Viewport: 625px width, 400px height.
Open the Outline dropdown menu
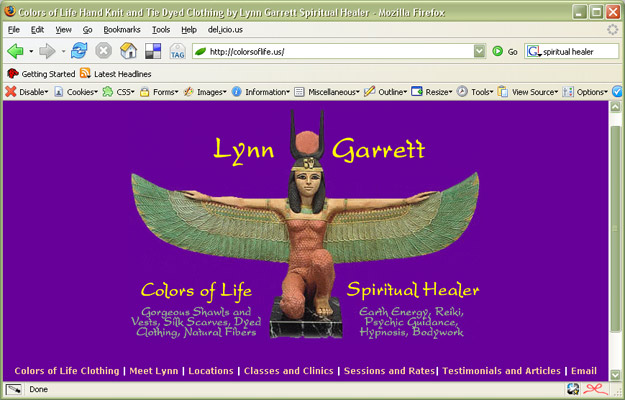pyautogui.click(x=385, y=92)
